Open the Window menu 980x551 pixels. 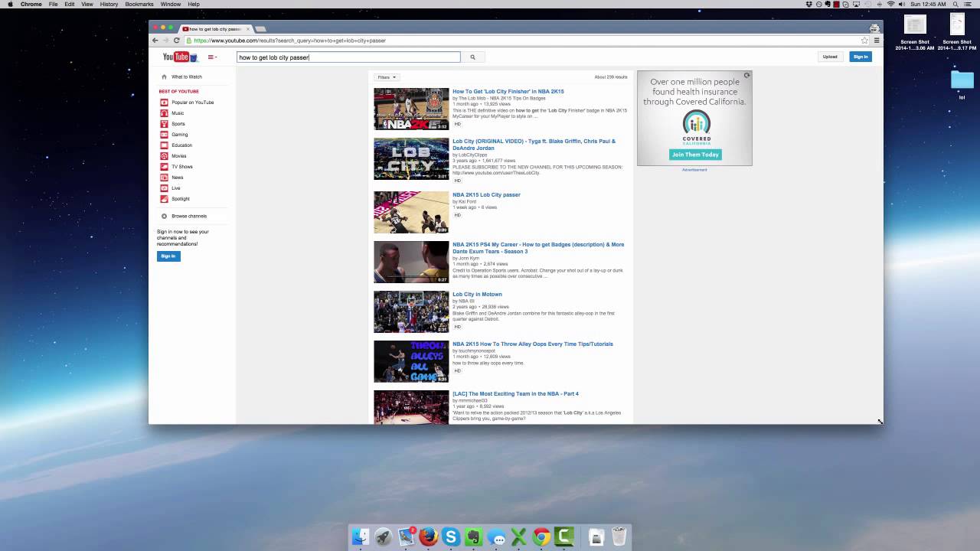coord(171,5)
